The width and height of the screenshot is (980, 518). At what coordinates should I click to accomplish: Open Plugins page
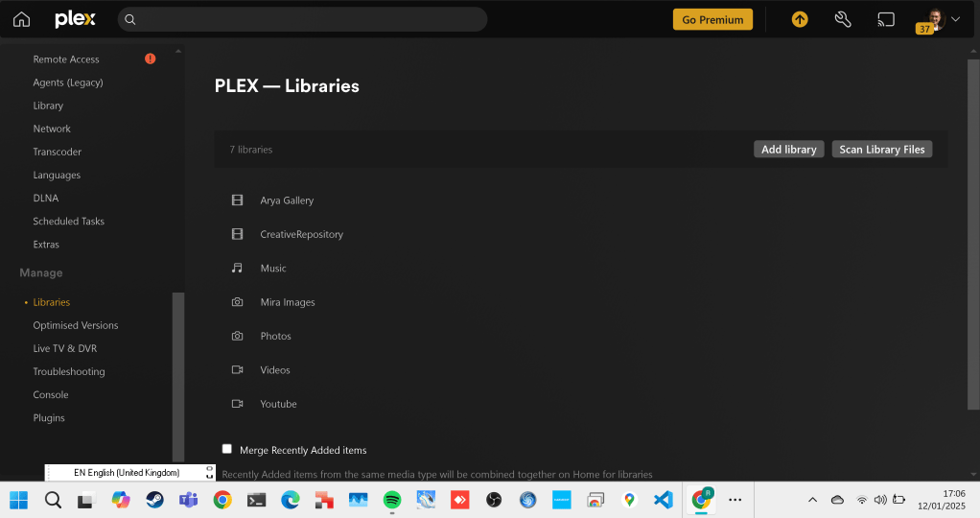(49, 418)
